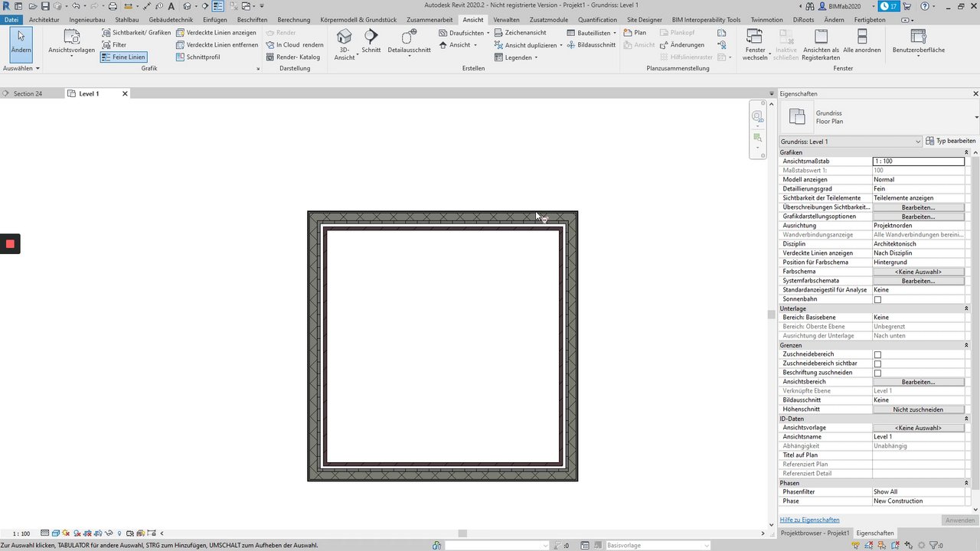Select the Schnitt section tool
980x551 pixels.
[371, 42]
